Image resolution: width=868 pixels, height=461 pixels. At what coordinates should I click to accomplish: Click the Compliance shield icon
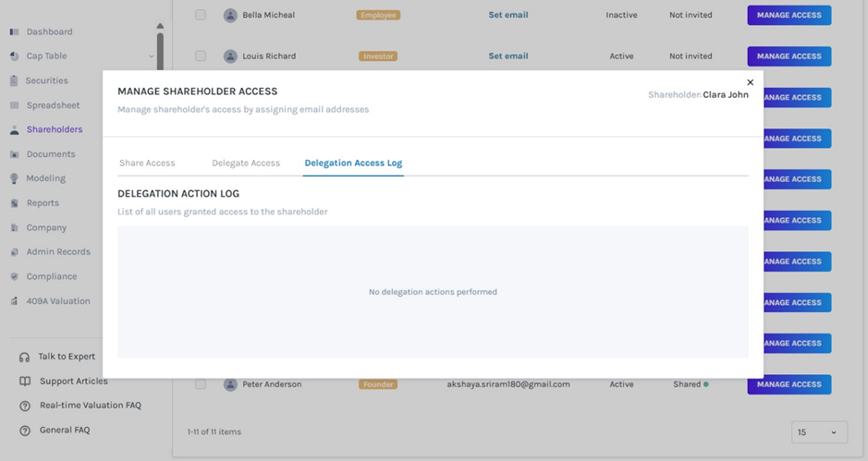click(15, 276)
